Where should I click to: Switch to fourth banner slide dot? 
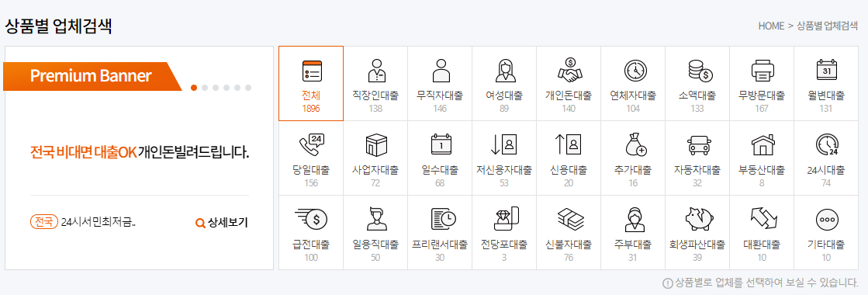(227, 88)
